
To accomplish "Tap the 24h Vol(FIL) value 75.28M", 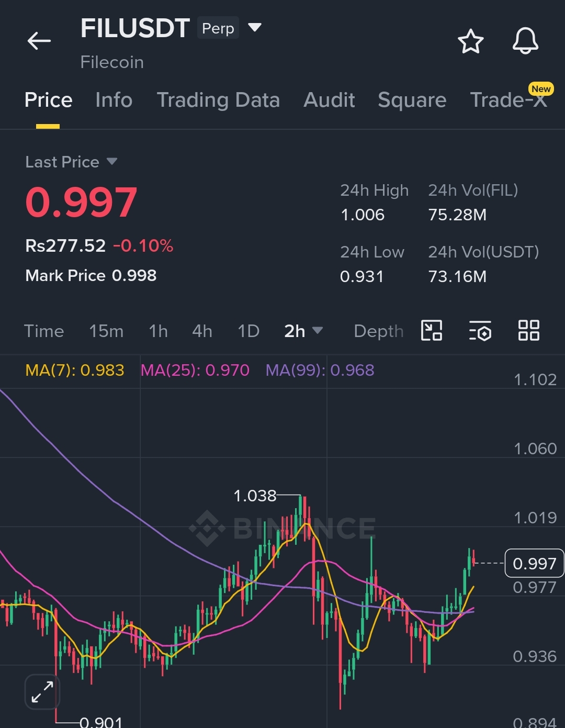I will [x=458, y=215].
